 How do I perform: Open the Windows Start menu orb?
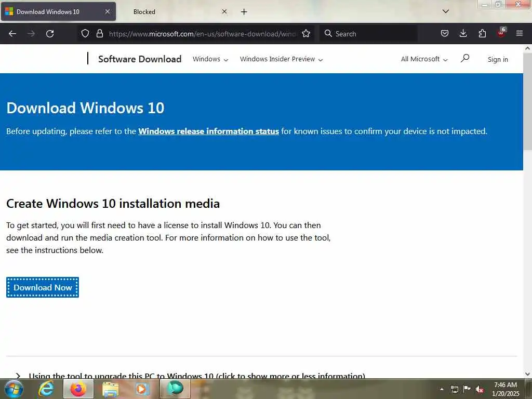[x=13, y=389]
